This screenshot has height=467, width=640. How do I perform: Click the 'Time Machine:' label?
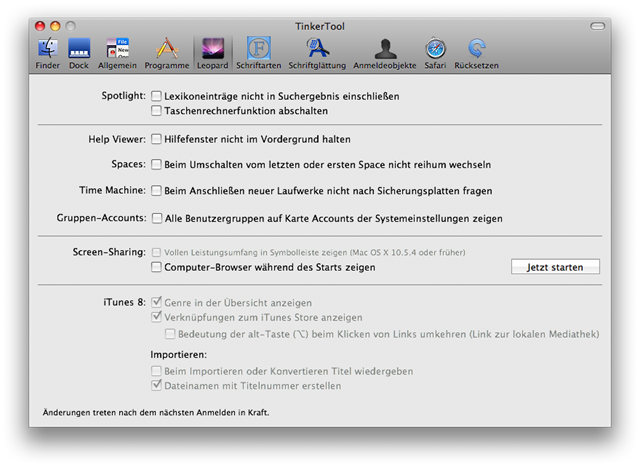112,190
